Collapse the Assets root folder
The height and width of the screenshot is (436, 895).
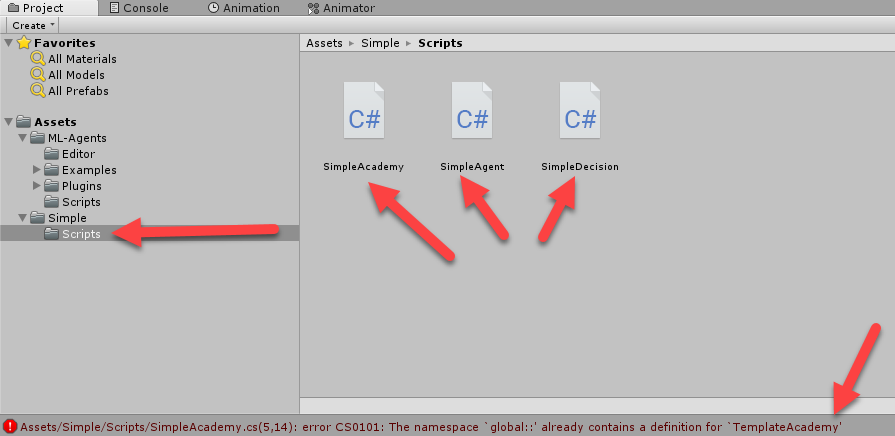pyautogui.click(x=9, y=122)
